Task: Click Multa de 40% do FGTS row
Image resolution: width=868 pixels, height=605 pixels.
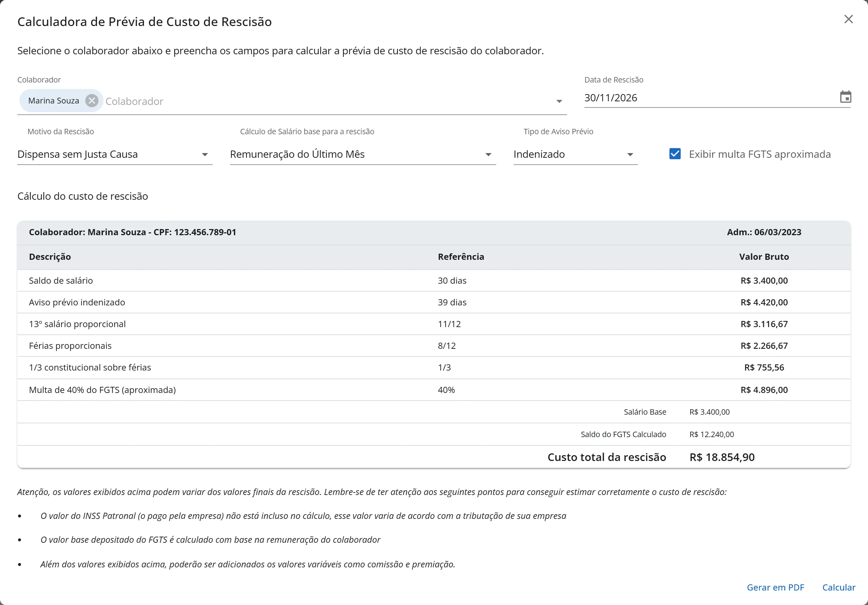Action: (434, 390)
